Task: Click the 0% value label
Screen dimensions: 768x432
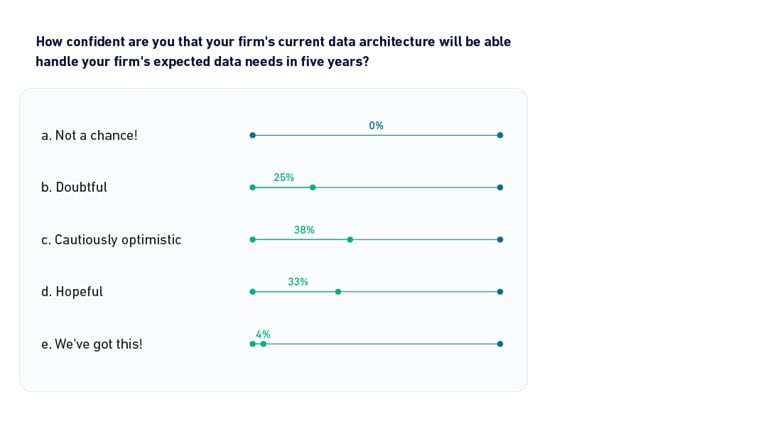Action: coord(376,126)
